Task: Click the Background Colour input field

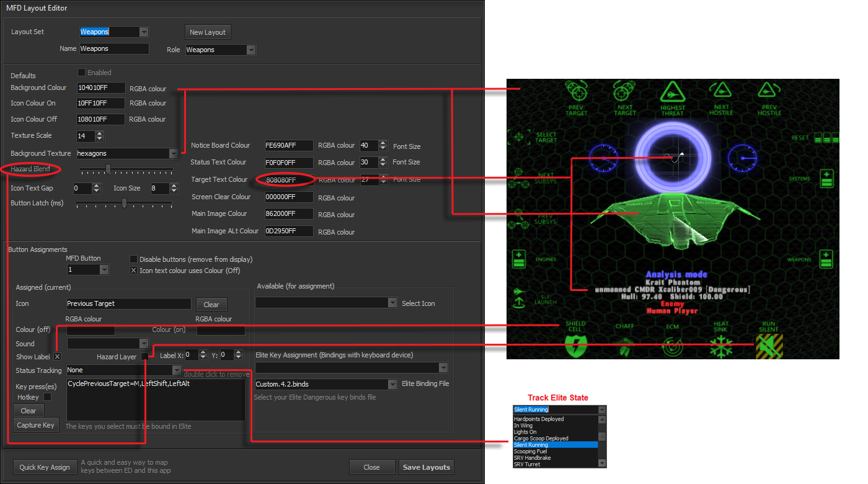Action: [x=100, y=88]
